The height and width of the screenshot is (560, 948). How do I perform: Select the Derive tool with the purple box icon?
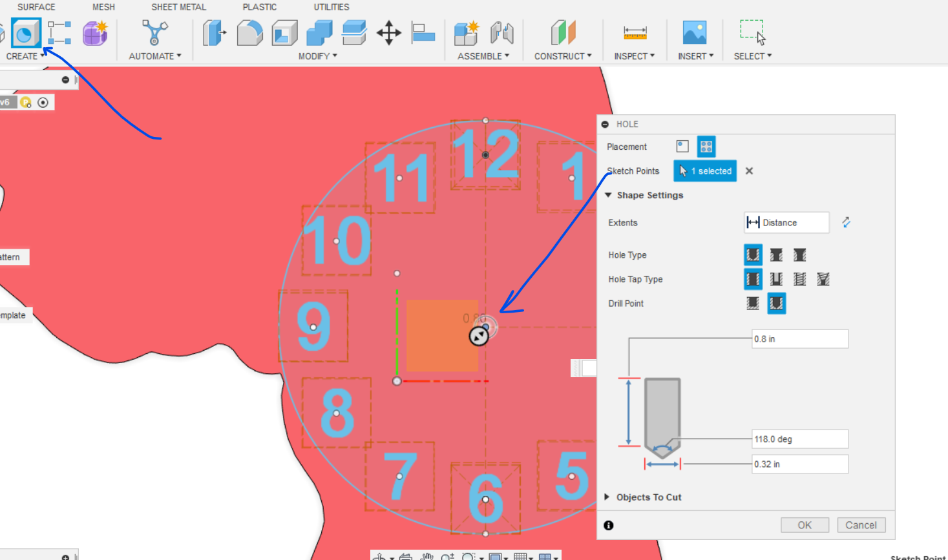click(95, 33)
